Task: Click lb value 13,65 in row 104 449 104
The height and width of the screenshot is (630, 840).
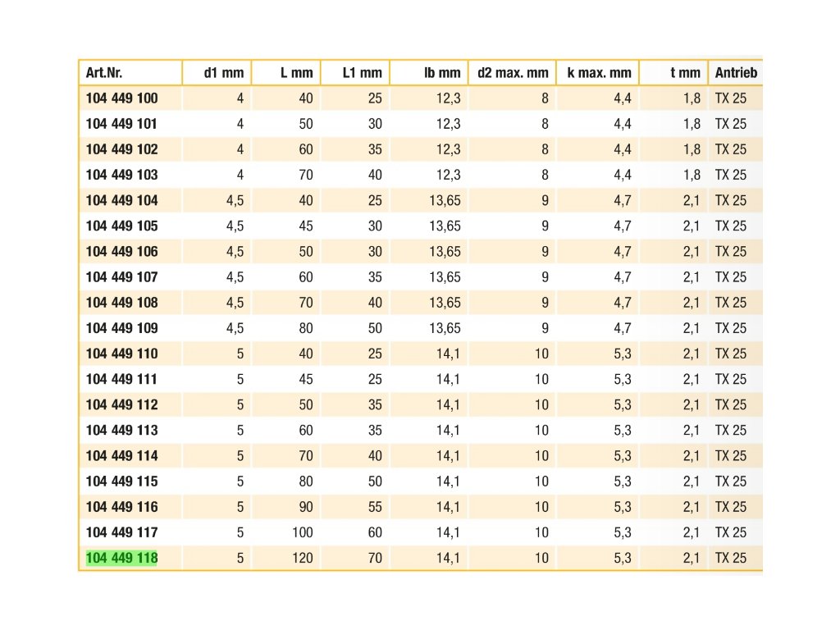Action: pyautogui.click(x=445, y=200)
